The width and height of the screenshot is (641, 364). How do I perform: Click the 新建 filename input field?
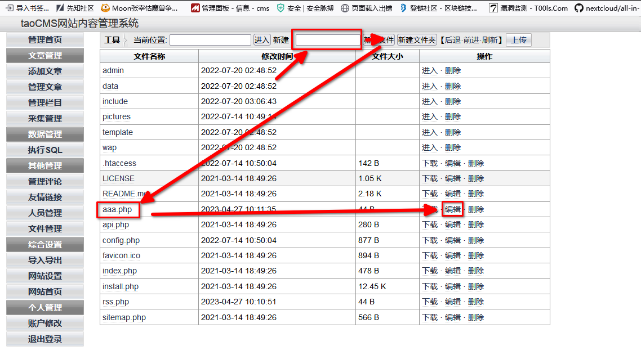pyautogui.click(x=328, y=40)
